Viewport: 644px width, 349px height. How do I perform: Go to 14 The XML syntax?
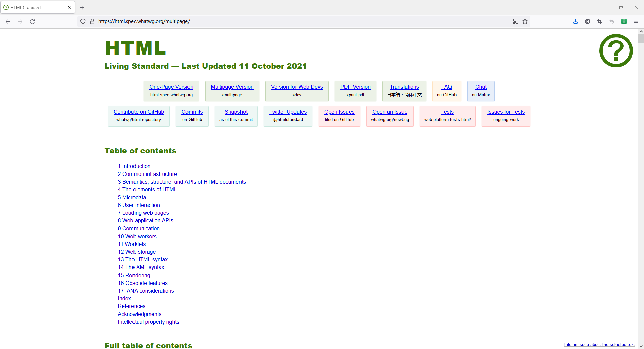(x=141, y=267)
